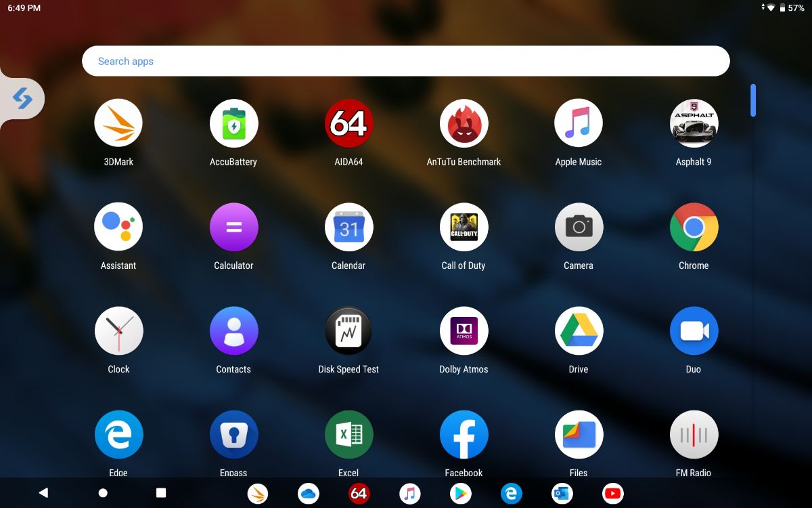
Task: Open the Camera app
Action: (x=579, y=227)
